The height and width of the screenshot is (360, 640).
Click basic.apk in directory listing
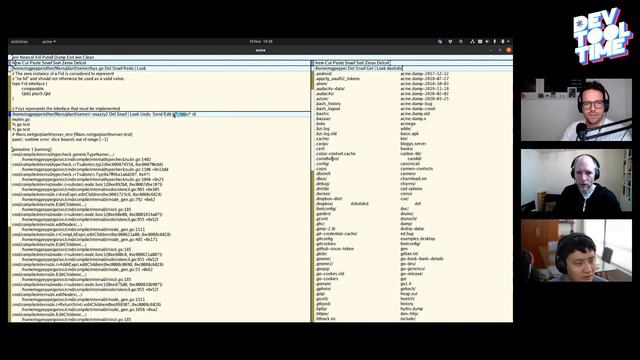click(x=409, y=133)
